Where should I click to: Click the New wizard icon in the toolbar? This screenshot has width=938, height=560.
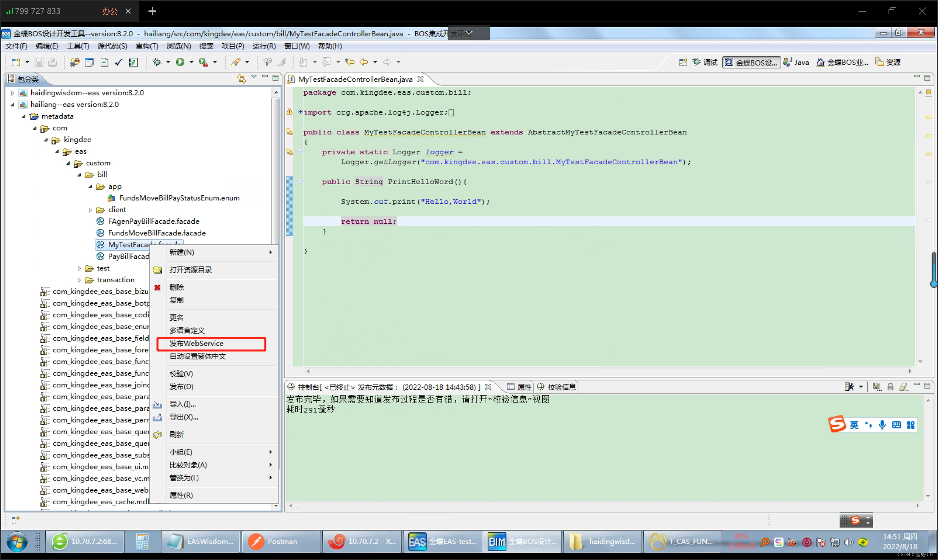point(17,62)
